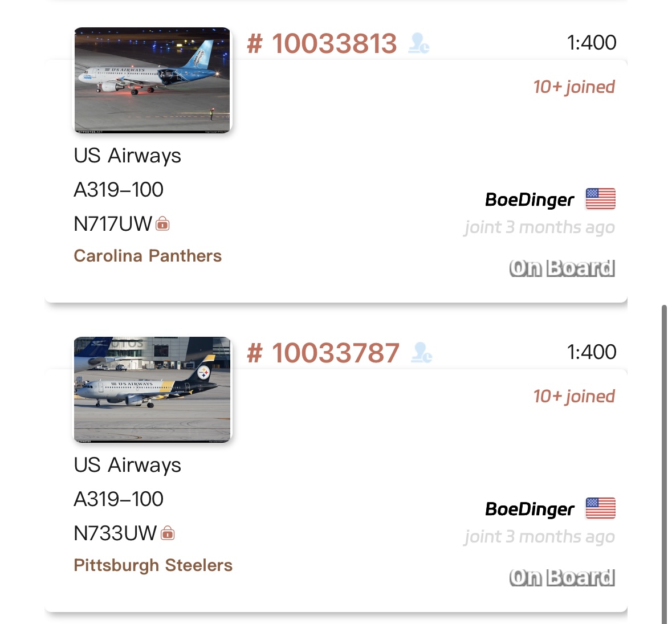Click the lock icon next to N733UW
The width and height of the screenshot is (672, 624).
click(168, 533)
